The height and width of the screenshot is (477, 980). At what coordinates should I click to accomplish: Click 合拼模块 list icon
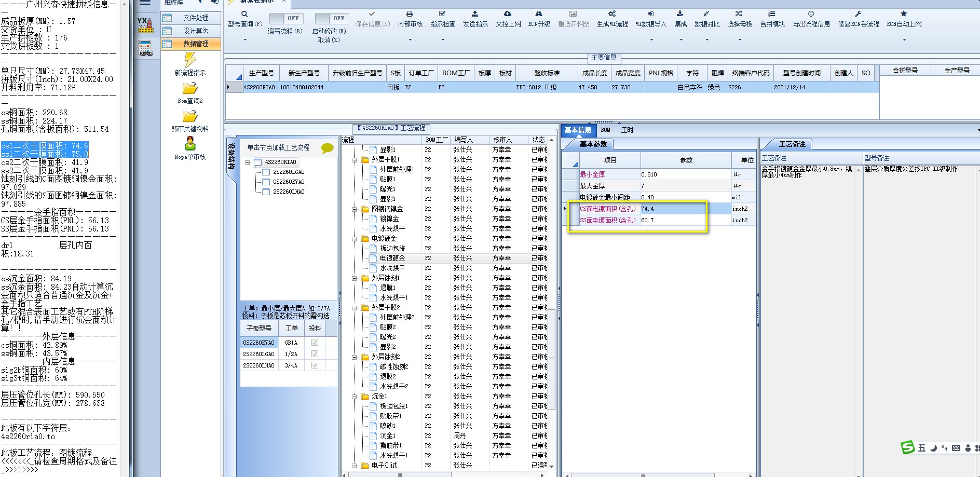point(772,14)
